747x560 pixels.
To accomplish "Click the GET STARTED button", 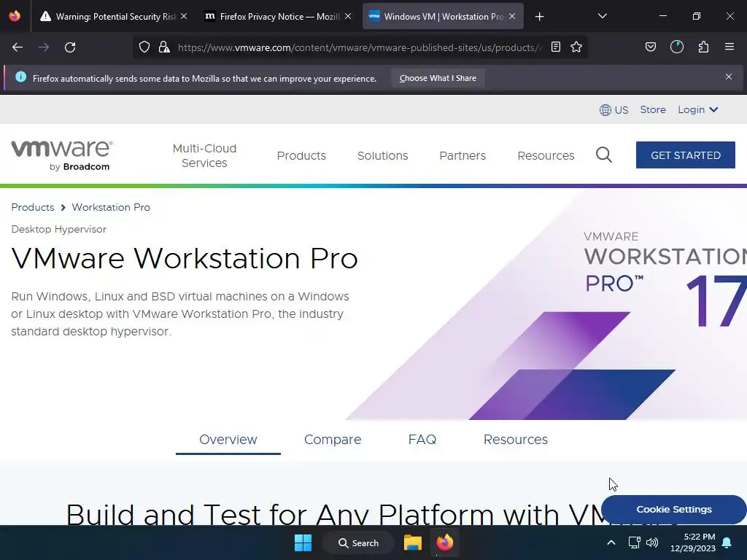I will (686, 155).
